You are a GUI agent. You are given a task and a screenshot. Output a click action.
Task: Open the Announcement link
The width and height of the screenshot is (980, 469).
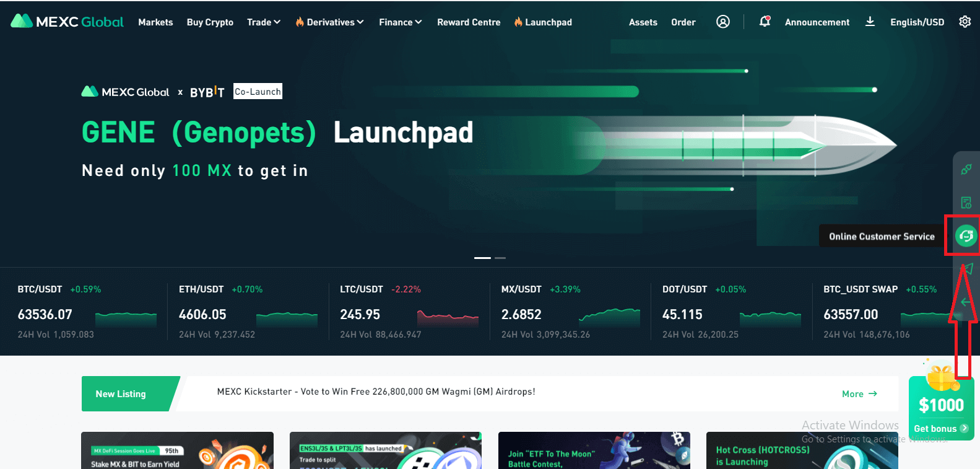[x=817, y=22]
